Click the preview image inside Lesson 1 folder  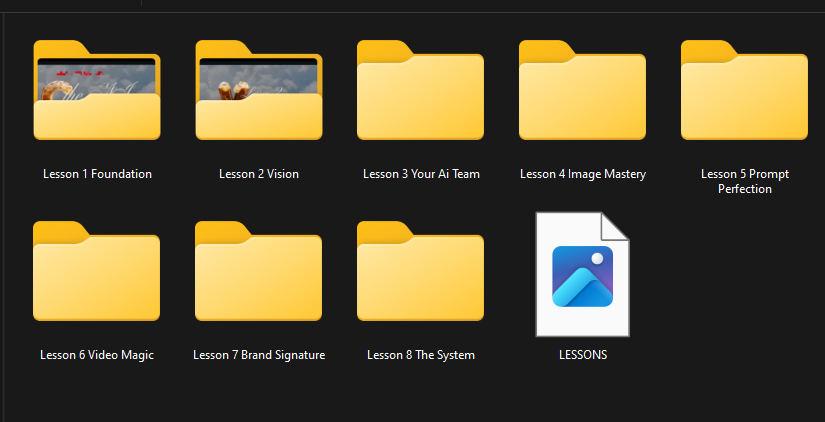97,78
